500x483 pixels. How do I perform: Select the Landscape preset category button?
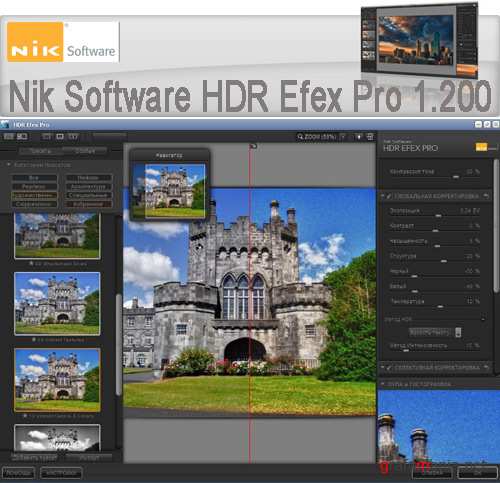coord(89,178)
